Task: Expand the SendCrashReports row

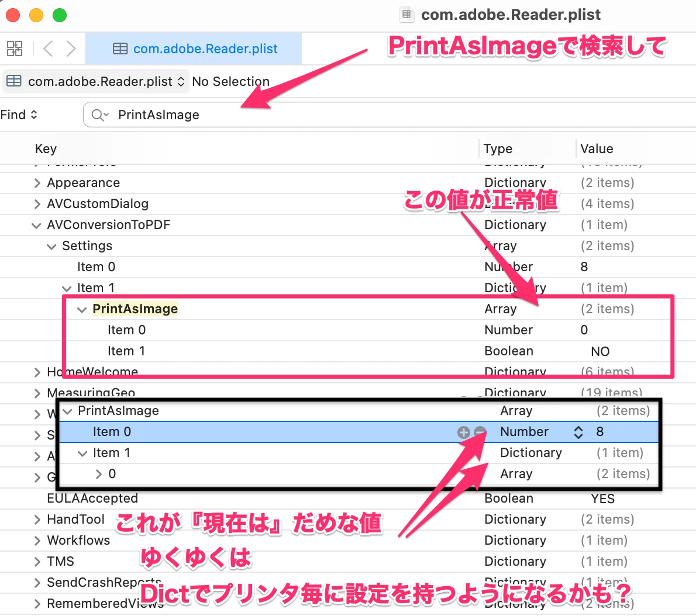Action: [37, 583]
